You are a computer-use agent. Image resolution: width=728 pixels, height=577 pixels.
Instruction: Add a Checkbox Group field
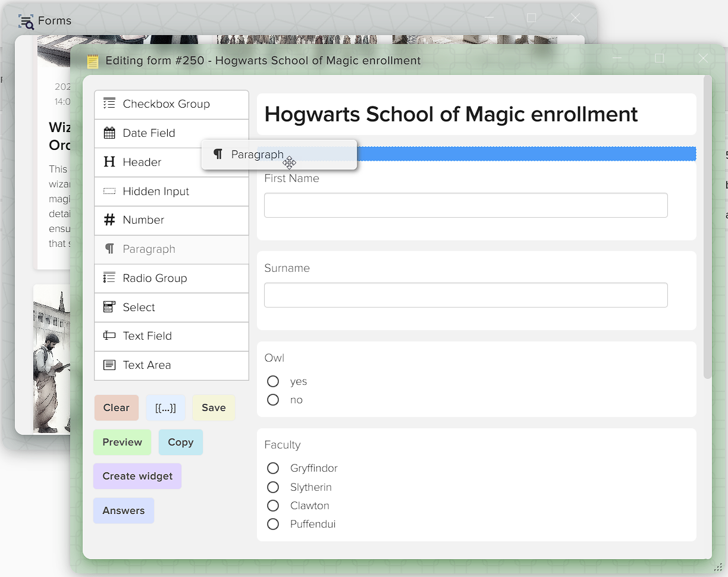click(171, 104)
